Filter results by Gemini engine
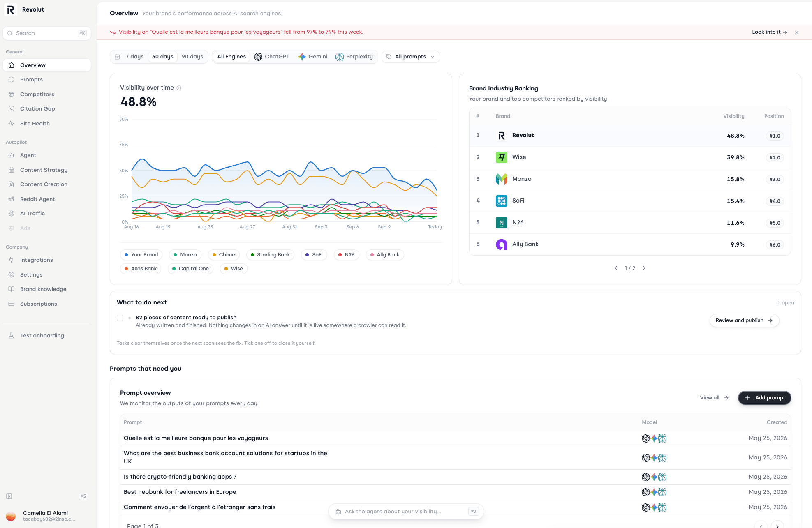The image size is (812, 528). (x=313, y=57)
